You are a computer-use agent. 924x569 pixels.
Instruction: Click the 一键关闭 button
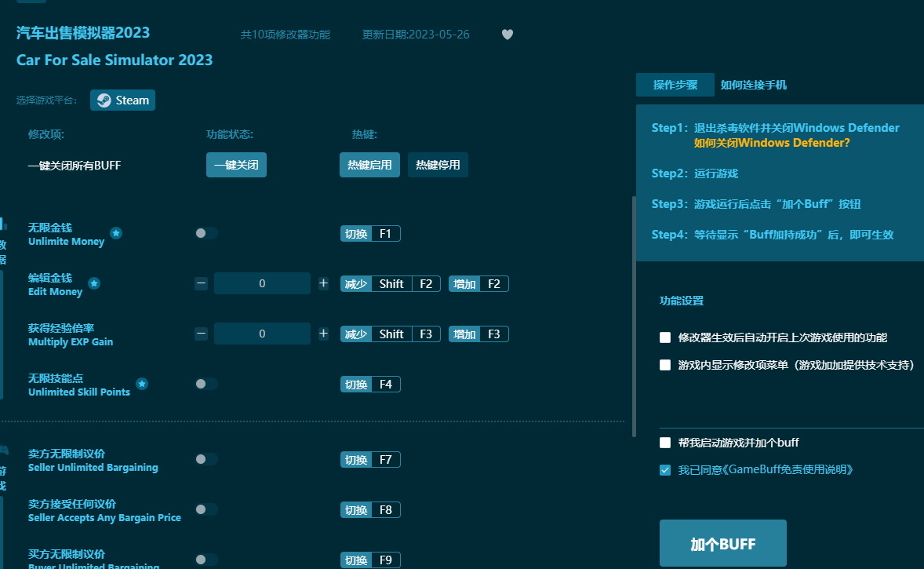pyautogui.click(x=236, y=165)
